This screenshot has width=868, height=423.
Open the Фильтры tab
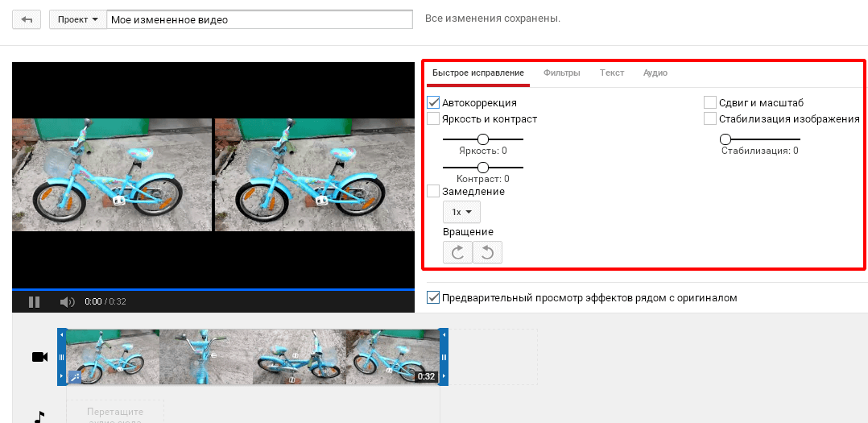(562, 73)
